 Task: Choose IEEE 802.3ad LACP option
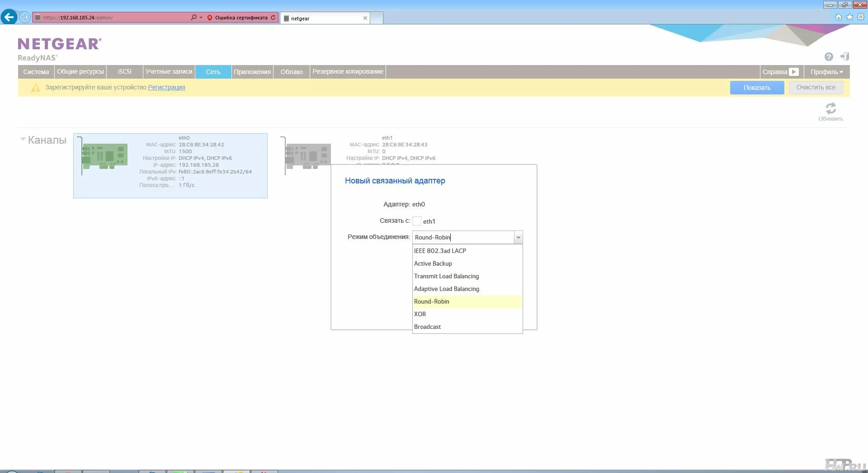[440, 251]
